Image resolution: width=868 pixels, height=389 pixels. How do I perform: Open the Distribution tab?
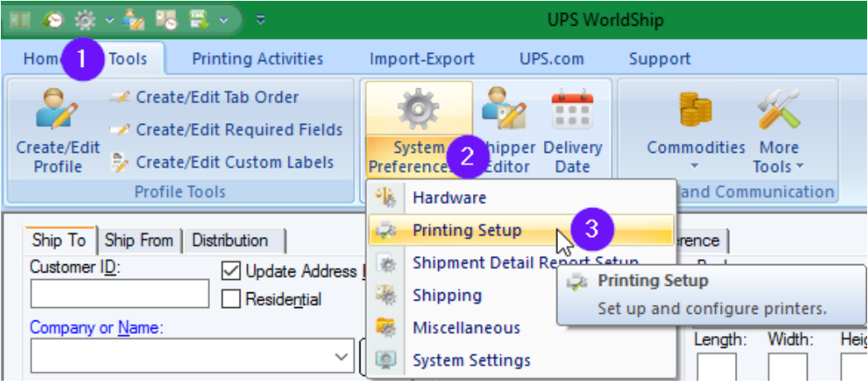[231, 240]
